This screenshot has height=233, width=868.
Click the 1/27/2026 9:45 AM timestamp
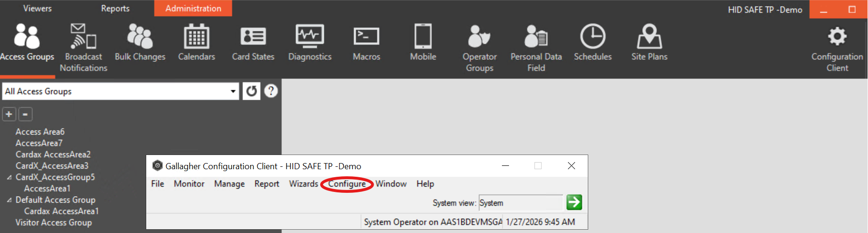pyautogui.click(x=540, y=222)
